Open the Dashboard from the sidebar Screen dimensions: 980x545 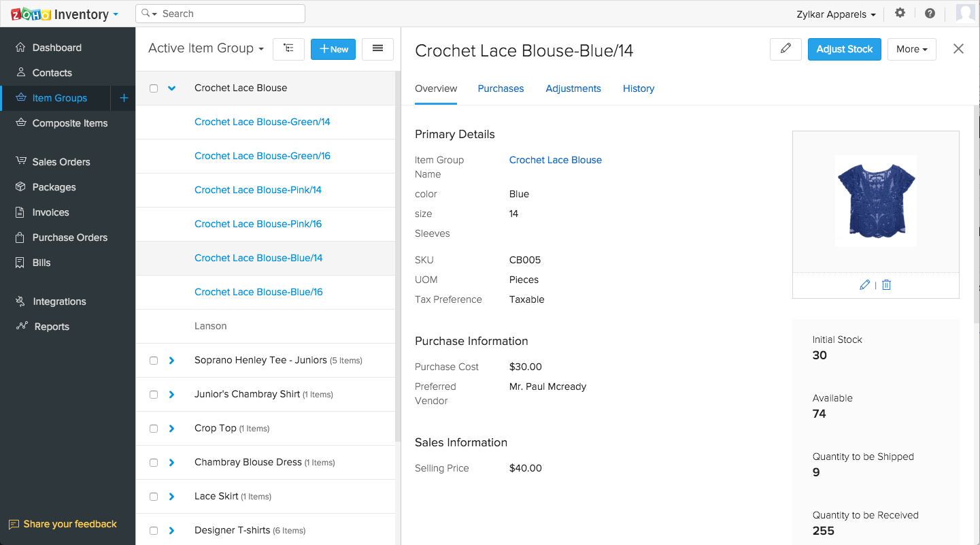[58, 48]
